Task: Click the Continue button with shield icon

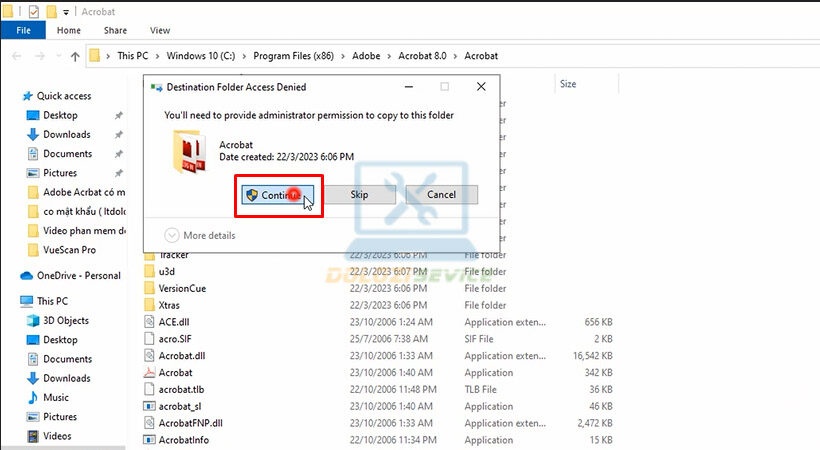Action: coord(278,195)
